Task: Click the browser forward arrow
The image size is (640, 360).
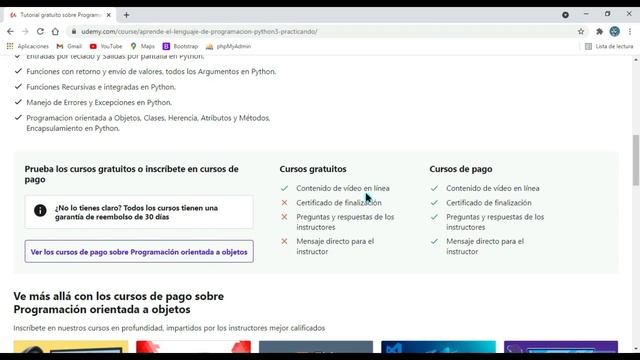Action: coord(25,31)
